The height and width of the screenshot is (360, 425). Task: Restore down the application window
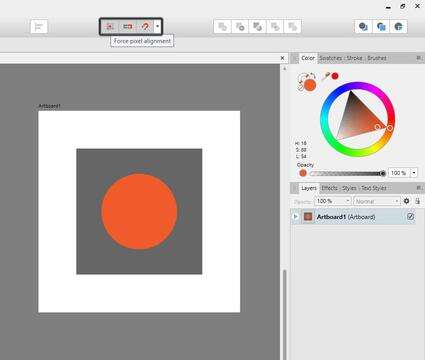[403, 6]
